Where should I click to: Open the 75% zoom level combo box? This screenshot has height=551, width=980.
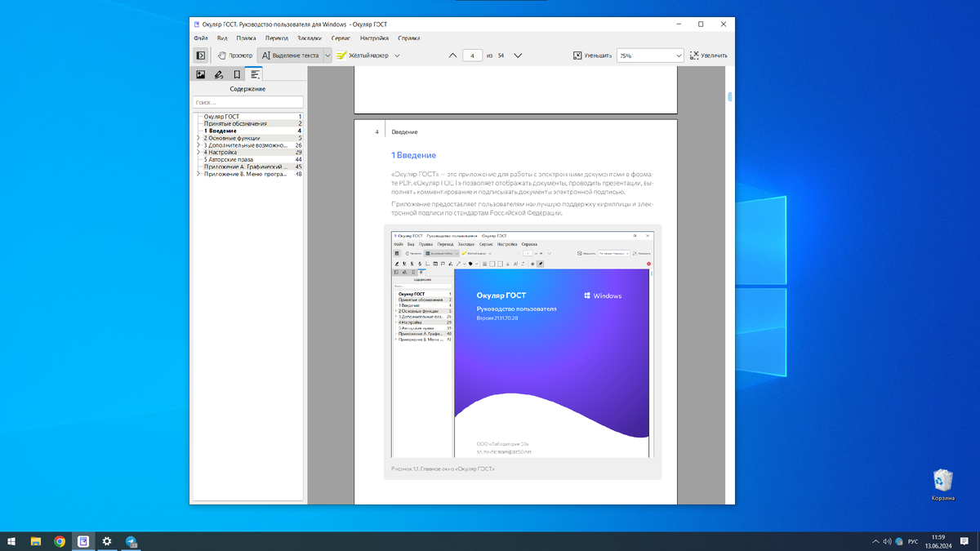pyautogui.click(x=650, y=56)
